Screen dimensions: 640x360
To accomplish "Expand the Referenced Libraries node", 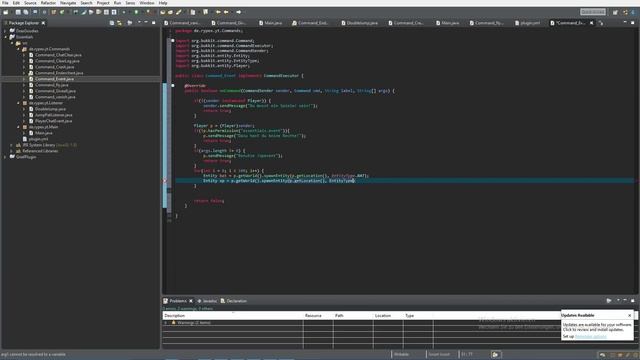I will (x=12, y=151).
